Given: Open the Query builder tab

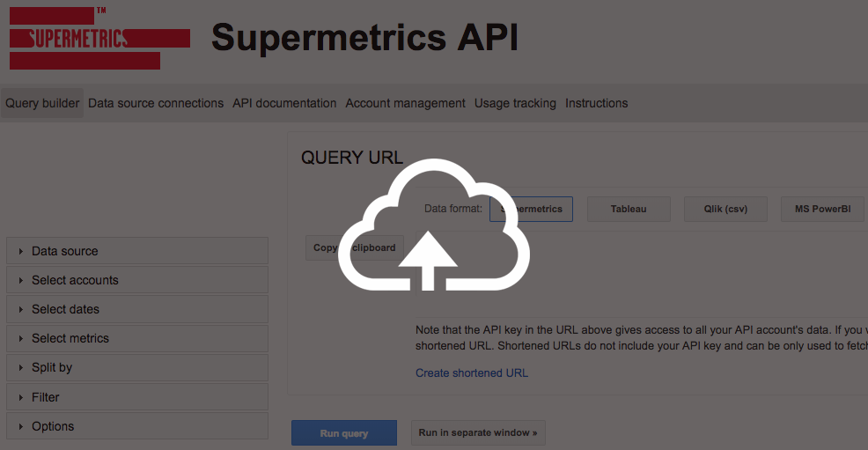Looking at the screenshot, I should point(42,103).
